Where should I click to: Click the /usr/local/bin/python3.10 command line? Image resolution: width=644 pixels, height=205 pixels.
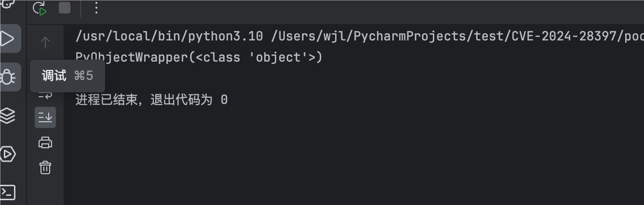[170, 36]
